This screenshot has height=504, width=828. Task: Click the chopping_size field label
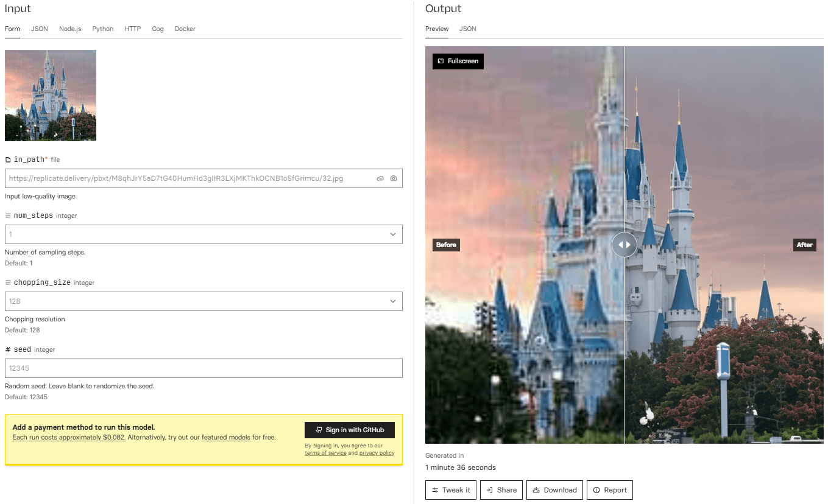tap(42, 282)
